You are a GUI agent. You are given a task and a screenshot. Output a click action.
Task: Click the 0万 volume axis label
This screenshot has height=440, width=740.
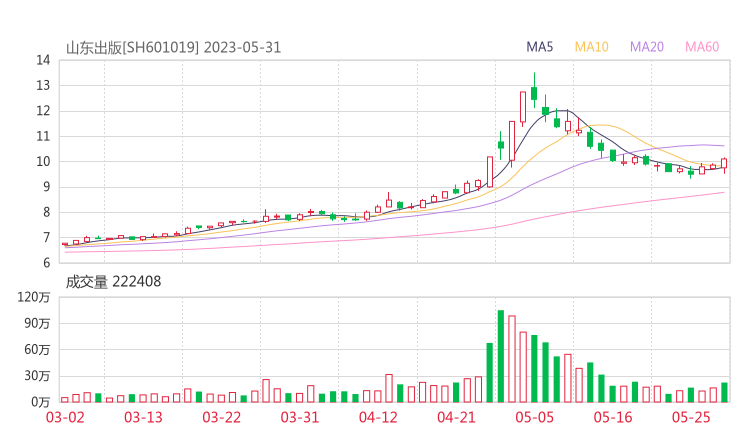pyautogui.click(x=41, y=402)
